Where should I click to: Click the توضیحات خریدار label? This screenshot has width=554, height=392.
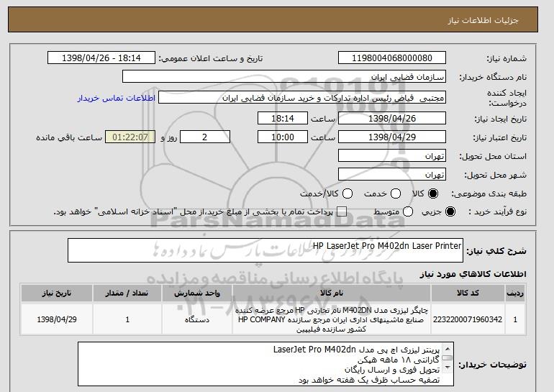click(x=492, y=365)
